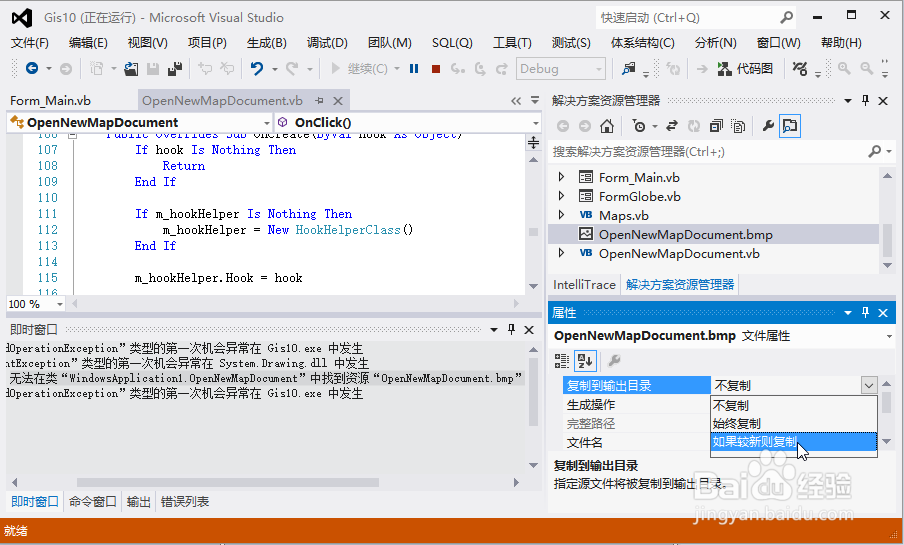Select 不复制 option in dropdown list
Viewport: 904px width, 545px height.
click(794, 405)
